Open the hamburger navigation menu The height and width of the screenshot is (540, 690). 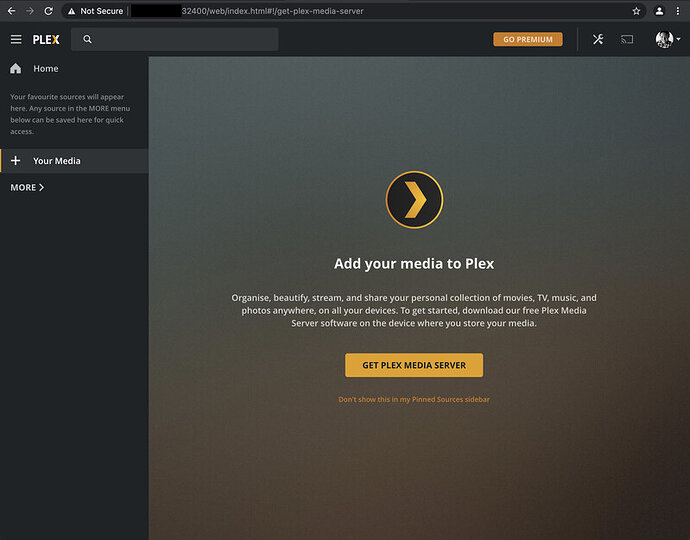(x=16, y=40)
